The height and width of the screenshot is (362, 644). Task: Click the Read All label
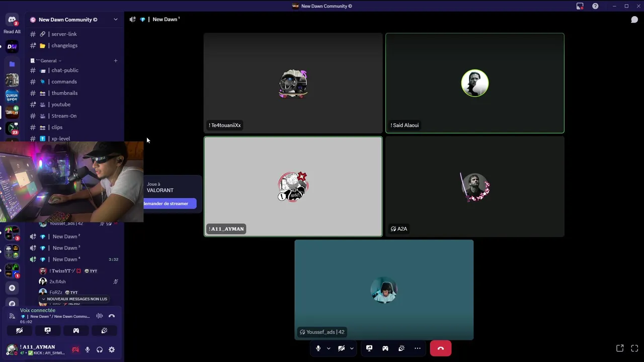[x=12, y=32]
